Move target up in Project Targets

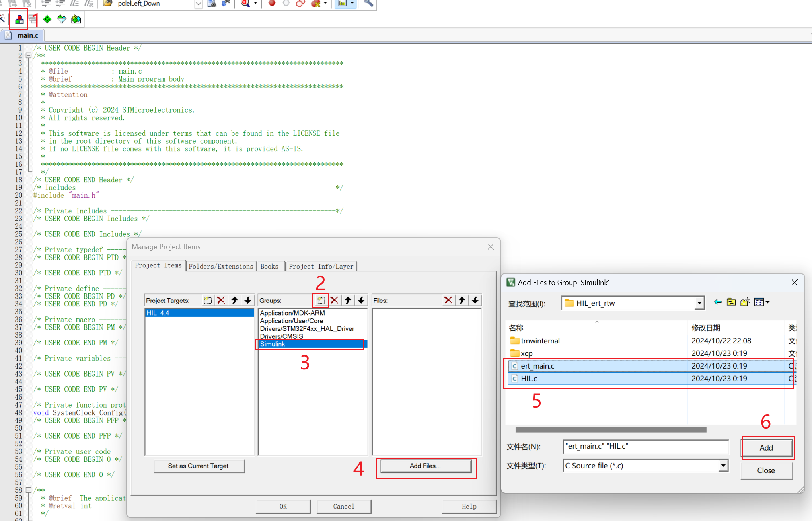click(x=234, y=300)
